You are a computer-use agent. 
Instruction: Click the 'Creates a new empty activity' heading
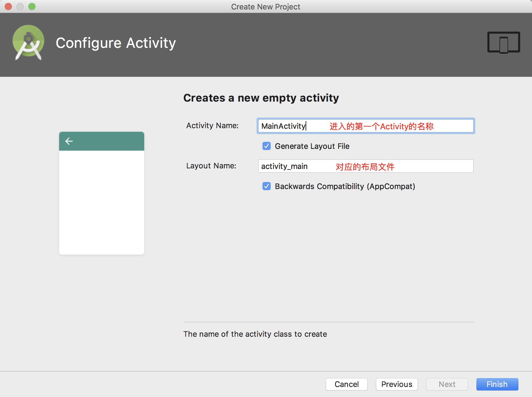[x=261, y=98]
